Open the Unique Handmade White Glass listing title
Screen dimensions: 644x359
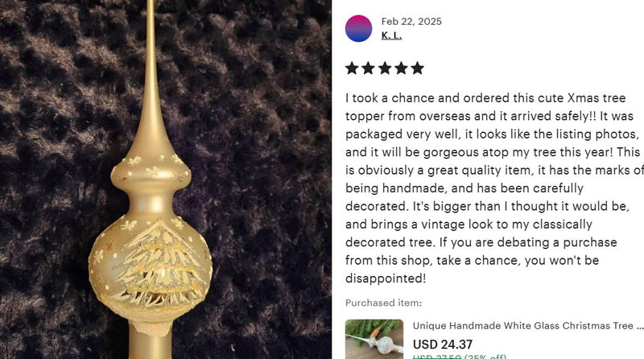[x=522, y=326]
